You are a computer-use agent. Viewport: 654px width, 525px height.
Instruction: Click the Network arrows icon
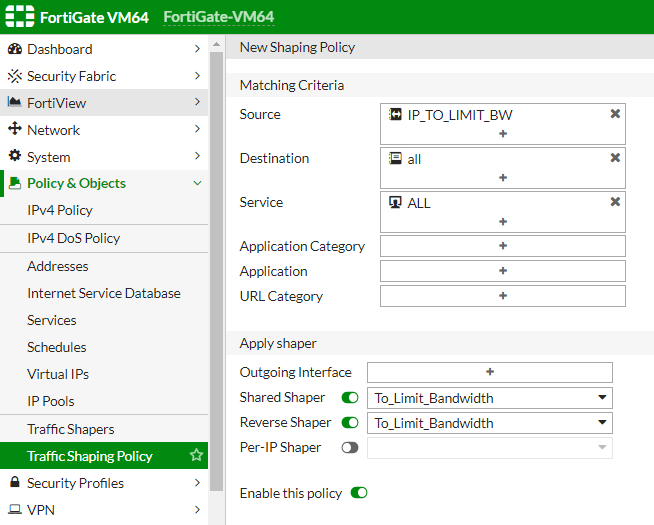click(x=15, y=128)
